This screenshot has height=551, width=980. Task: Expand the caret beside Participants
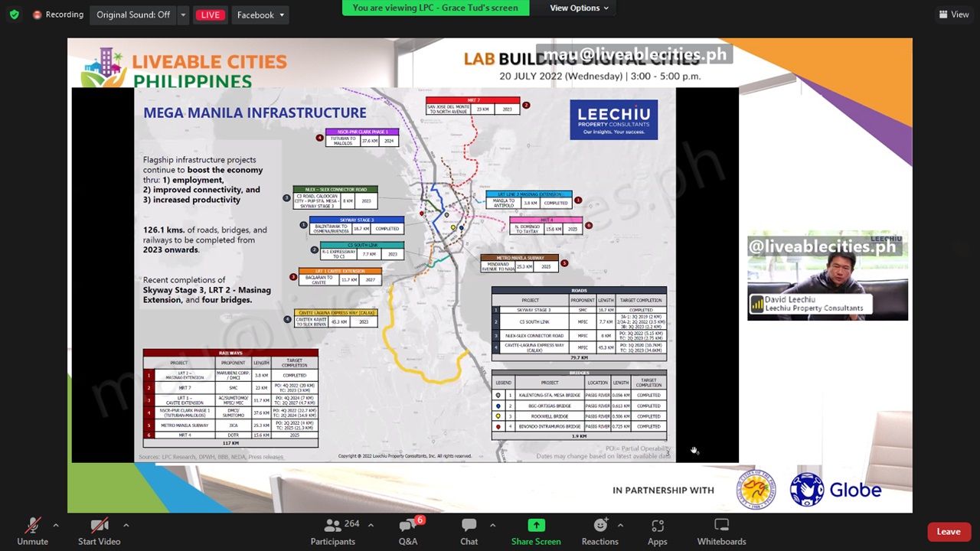[x=371, y=525]
